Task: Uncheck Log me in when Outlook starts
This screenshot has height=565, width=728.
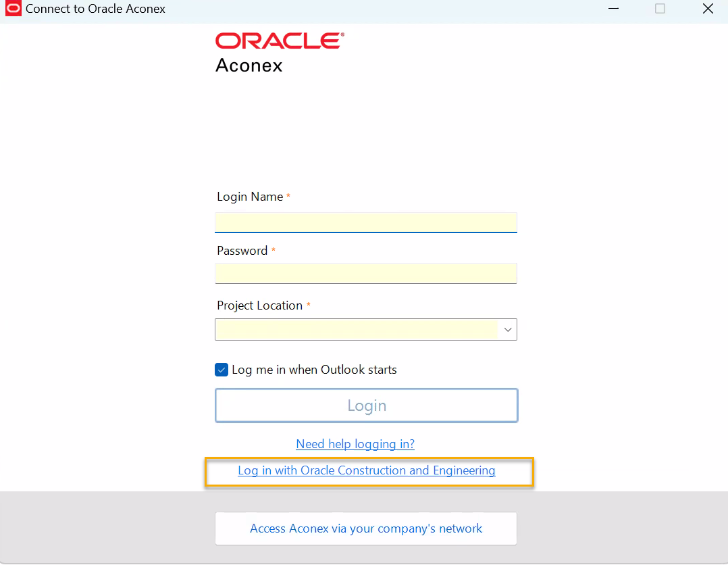Action: pyautogui.click(x=222, y=370)
